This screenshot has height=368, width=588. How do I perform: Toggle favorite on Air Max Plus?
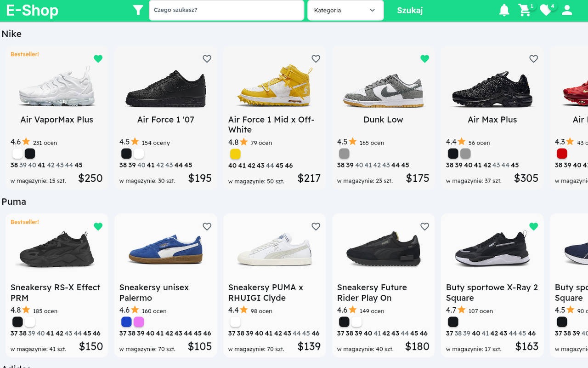pyautogui.click(x=533, y=59)
